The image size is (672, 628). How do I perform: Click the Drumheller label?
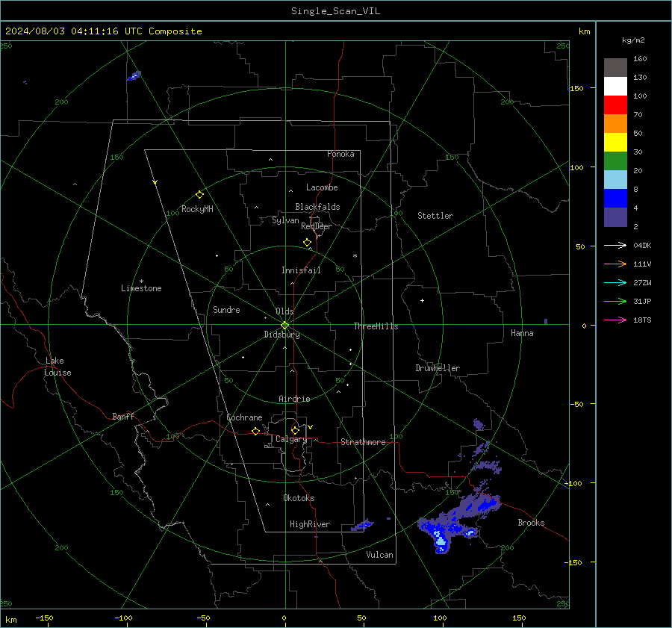click(x=438, y=368)
